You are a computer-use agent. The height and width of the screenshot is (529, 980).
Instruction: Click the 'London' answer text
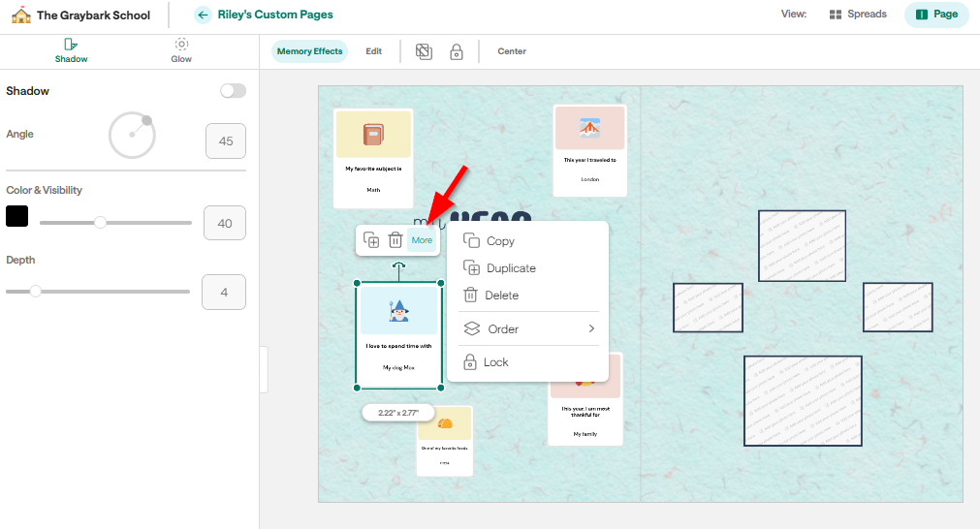(590, 179)
